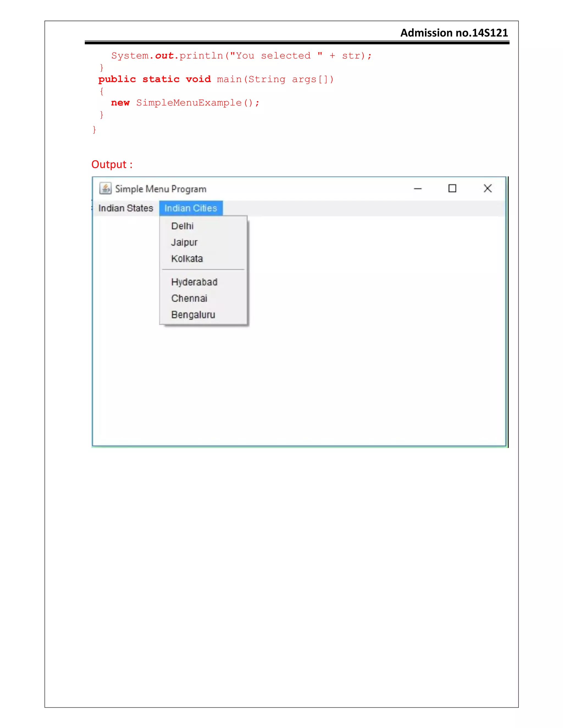This screenshot has width=563, height=728.
Task: Choose Chennai menu entry
Action: pyautogui.click(x=189, y=298)
